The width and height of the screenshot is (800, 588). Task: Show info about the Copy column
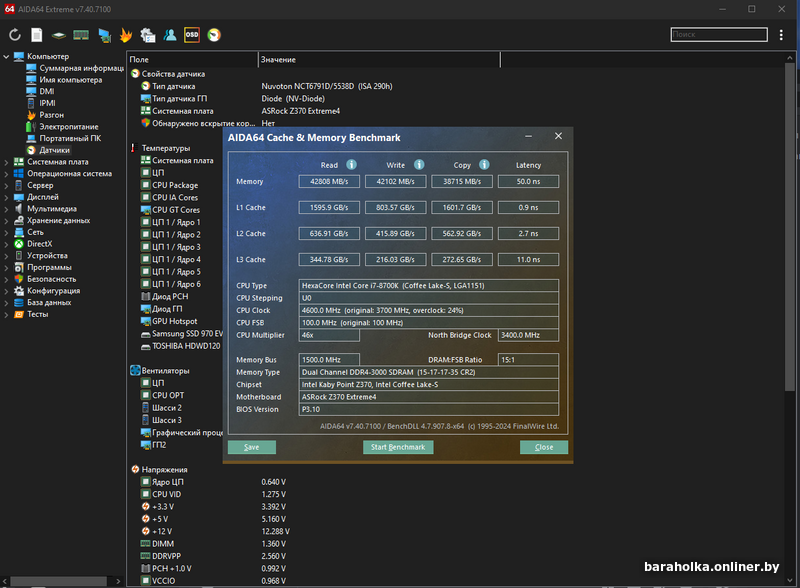tap(484, 164)
